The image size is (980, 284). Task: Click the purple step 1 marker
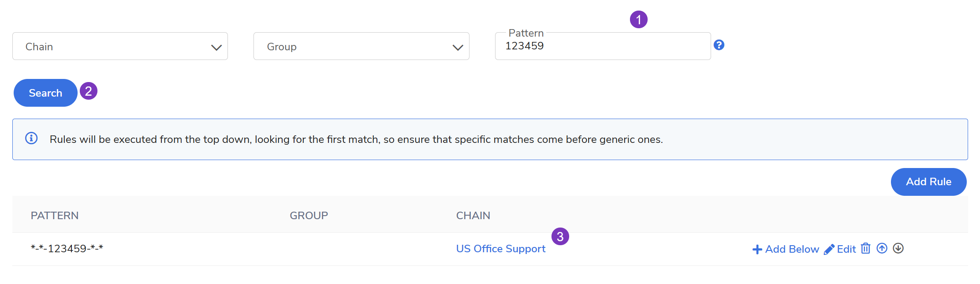[638, 19]
